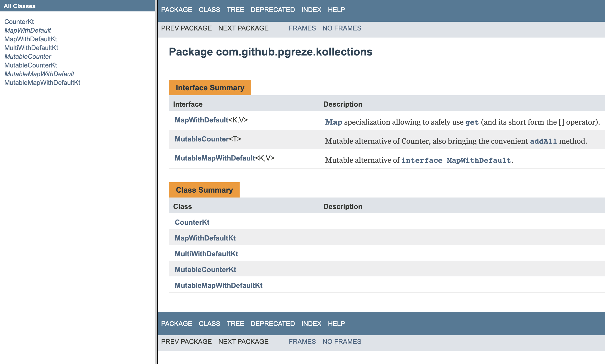Open MutableCounter interface in summary table
Viewport: 605px width, 364px height.
coord(201,139)
